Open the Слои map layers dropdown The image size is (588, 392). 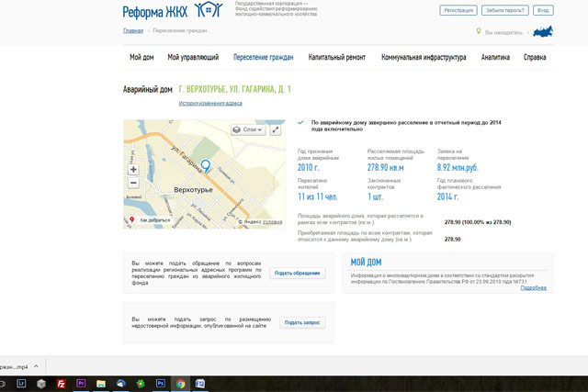point(247,130)
